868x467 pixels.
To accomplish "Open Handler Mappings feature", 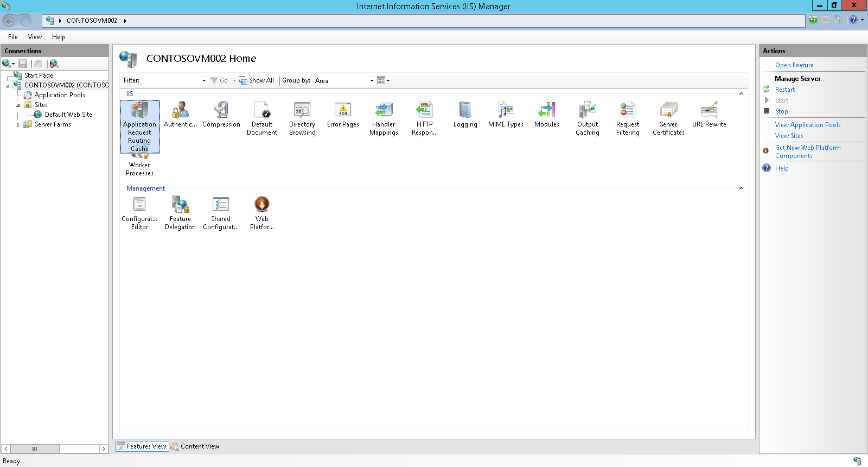I will [x=384, y=119].
